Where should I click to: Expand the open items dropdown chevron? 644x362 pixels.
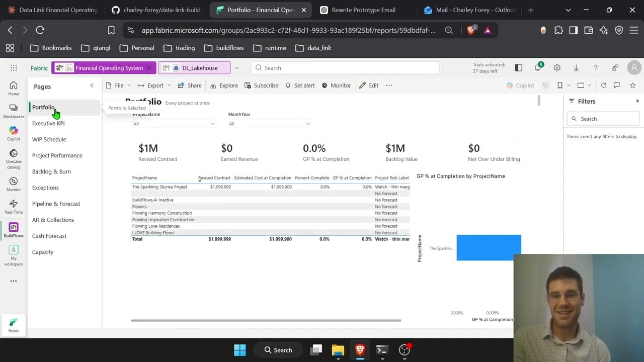point(236,68)
